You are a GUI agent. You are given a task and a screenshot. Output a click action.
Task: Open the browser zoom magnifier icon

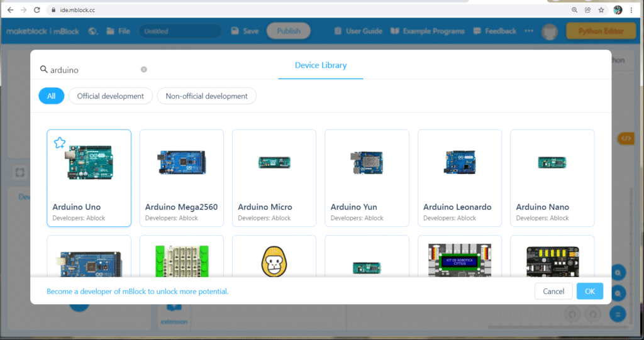(x=574, y=10)
